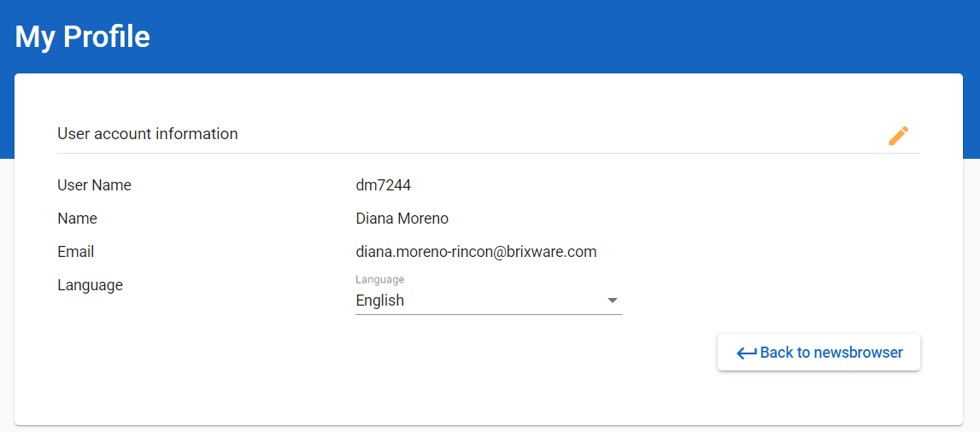Click the gray page background below the card
The height and width of the screenshot is (432, 980).
pyautogui.click(x=490, y=429)
